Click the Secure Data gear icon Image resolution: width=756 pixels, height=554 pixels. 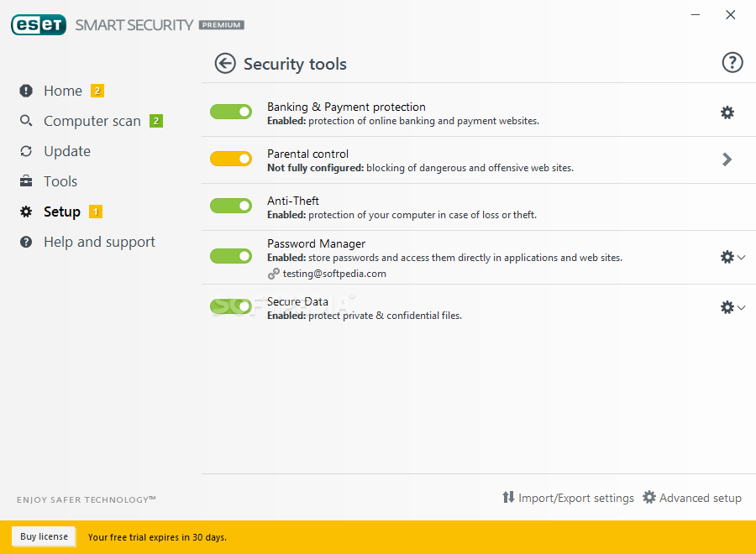tap(727, 307)
